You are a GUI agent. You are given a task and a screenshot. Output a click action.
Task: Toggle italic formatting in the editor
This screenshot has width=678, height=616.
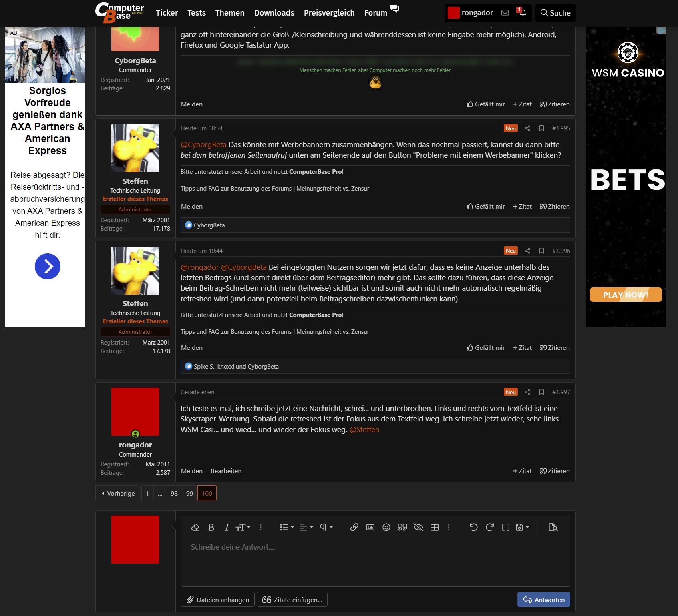[x=227, y=527]
